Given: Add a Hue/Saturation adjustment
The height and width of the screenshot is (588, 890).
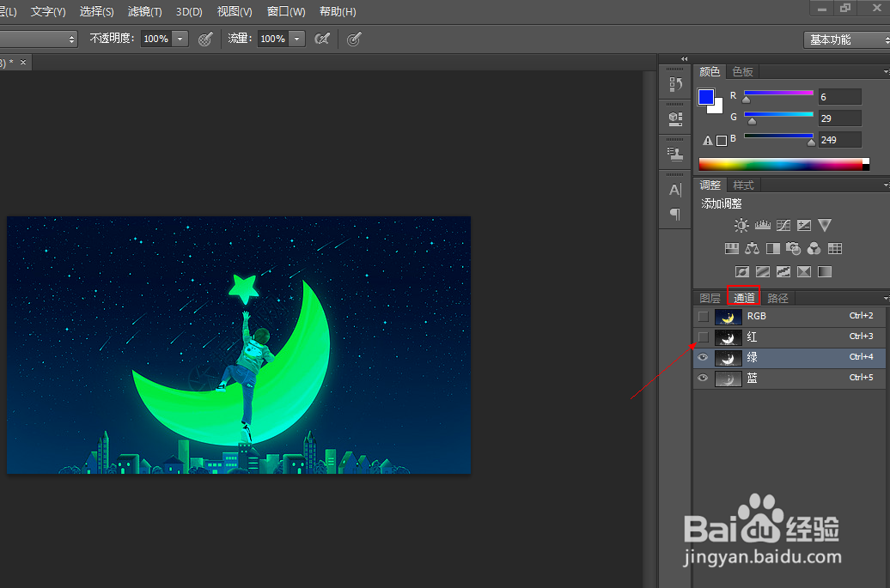Looking at the screenshot, I should (732, 248).
